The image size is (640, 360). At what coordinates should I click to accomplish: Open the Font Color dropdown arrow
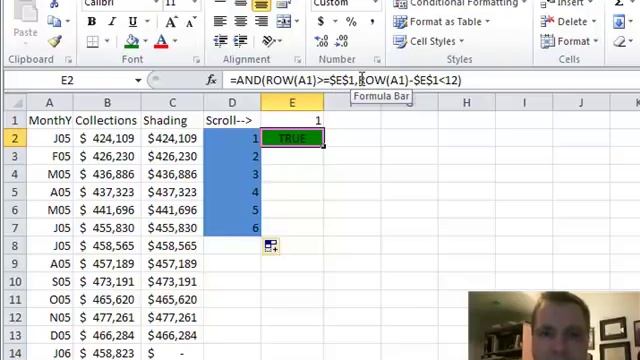pyautogui.click(x=175, y=41)
